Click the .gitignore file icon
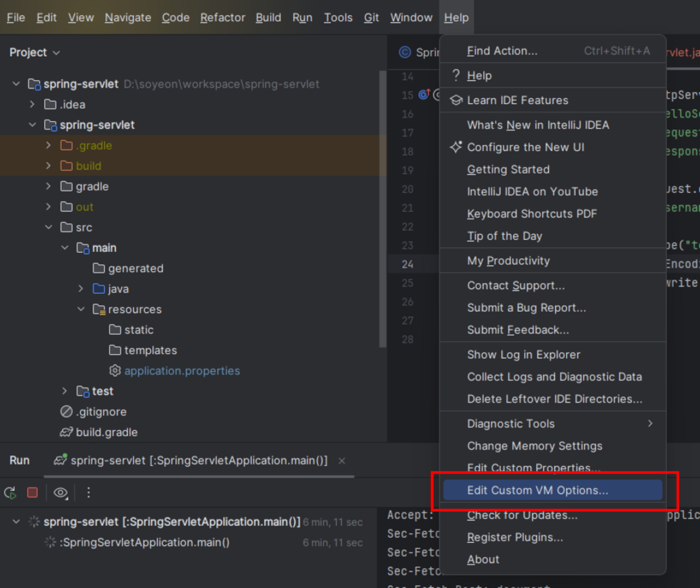This screenshot has width=700, height=588. tap(67, 411)
